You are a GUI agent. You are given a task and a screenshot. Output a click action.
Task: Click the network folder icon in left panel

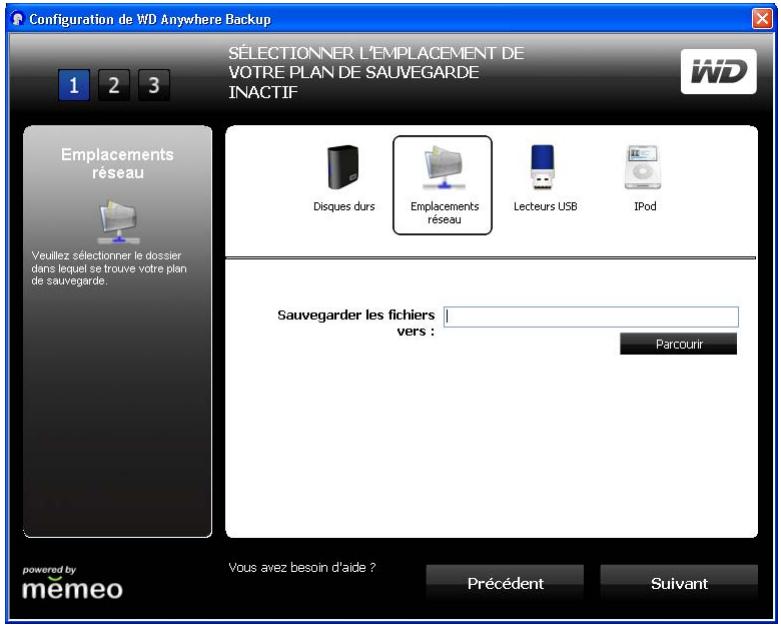pyautogui.click(x=118, y=221)
